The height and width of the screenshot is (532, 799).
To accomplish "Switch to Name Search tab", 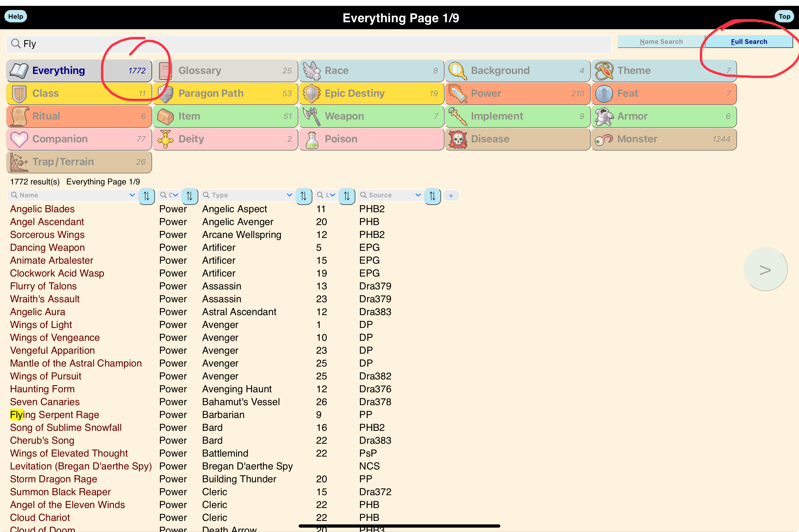I will pyautogui.click(x=661, y=42).
